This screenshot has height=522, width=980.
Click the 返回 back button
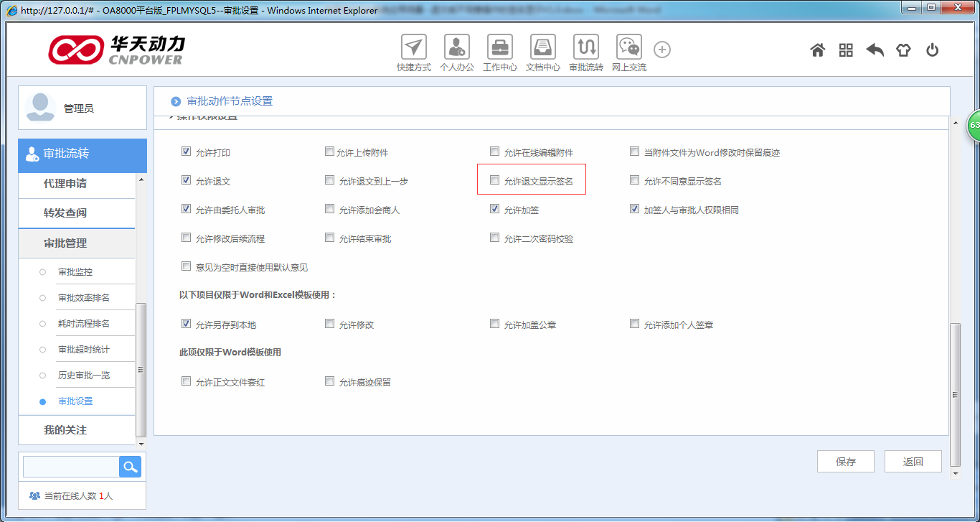tap(913, 462)
